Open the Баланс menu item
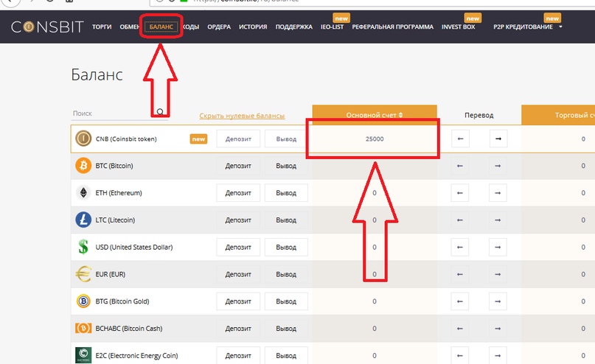595x364 pixels. [x=161, y=27]
